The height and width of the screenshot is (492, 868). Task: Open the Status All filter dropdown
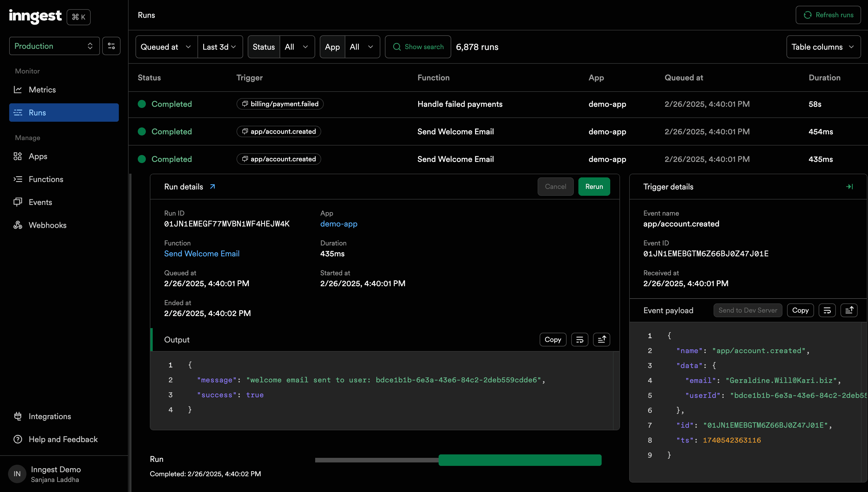[297, 47]
